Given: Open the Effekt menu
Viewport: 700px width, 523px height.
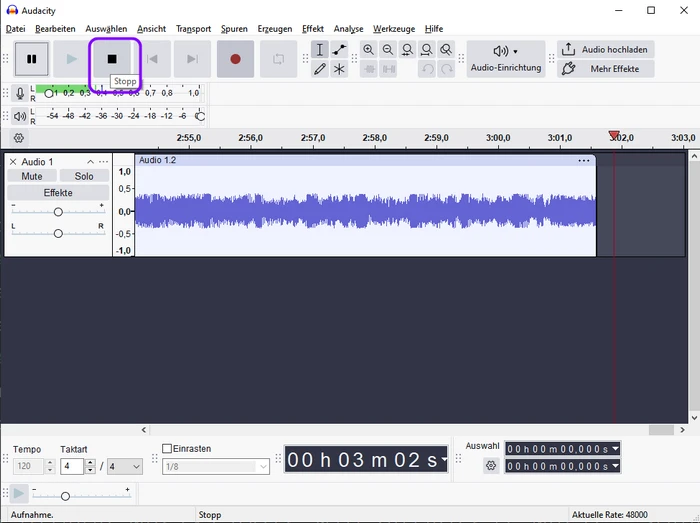Looking at the screenshot, I should [312, 29].
